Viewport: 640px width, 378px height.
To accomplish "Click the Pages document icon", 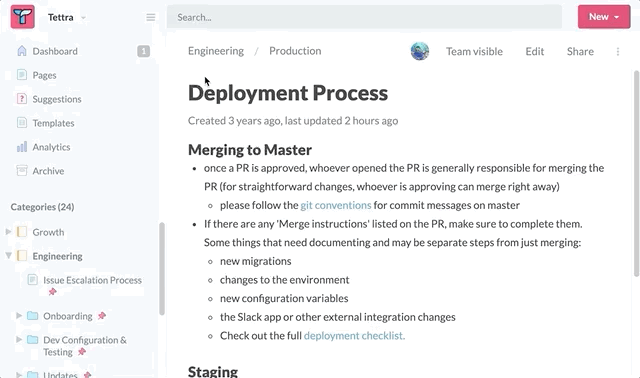I will pos(22,75).
